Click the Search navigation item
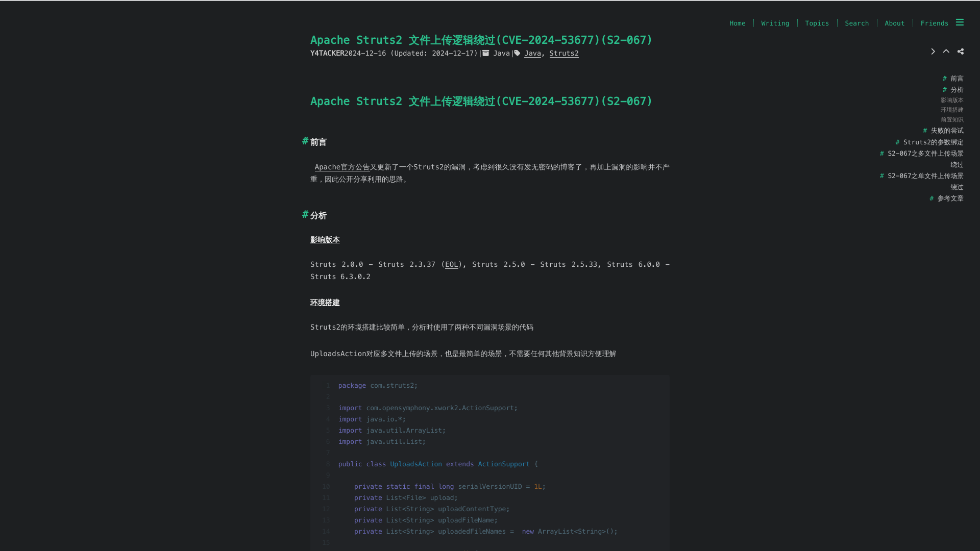 point(856,23)
